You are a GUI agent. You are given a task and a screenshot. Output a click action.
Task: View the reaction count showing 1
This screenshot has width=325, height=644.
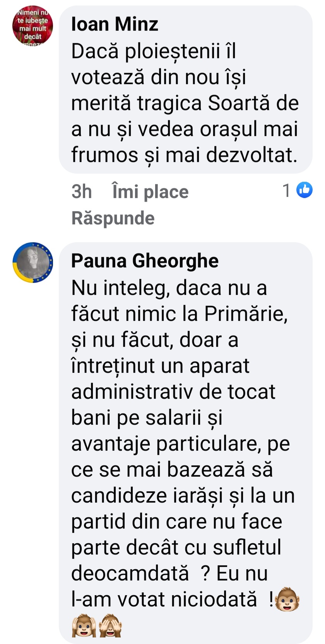pos(287,190)
